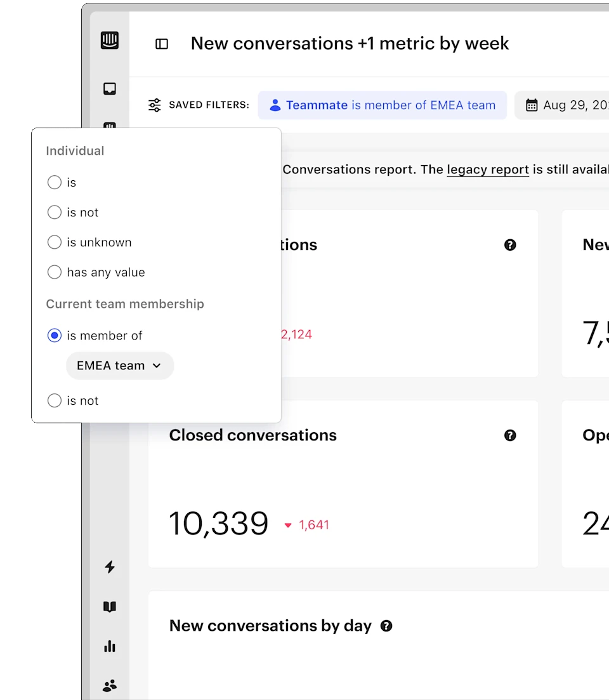Select the Individual 'is' radio option
Image resolution: width=609 pixels, height=700 pixels.
point(55,183)
